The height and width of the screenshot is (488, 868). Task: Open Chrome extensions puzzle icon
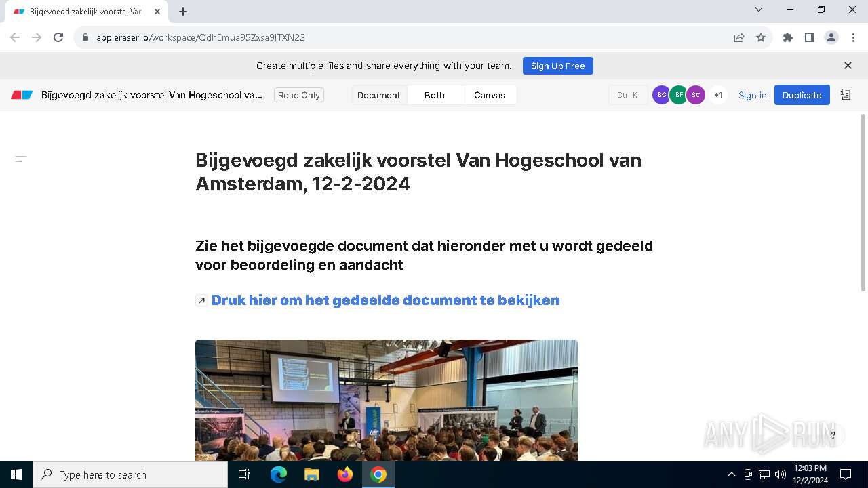(x=788, y=37)
